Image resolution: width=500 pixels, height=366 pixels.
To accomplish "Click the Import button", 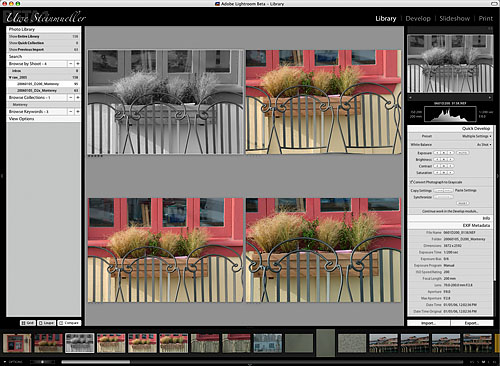I will [428, 323].
